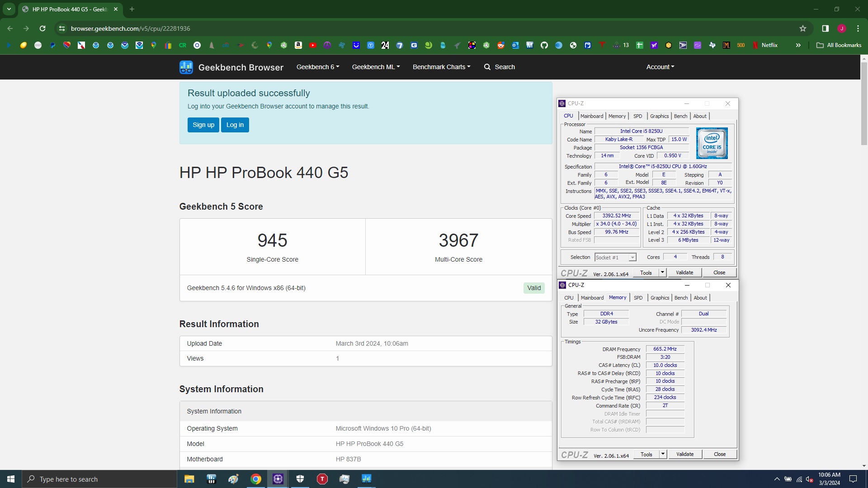
Task: Switch to Memory tab in upper CPU-Z
Action: 617,116
